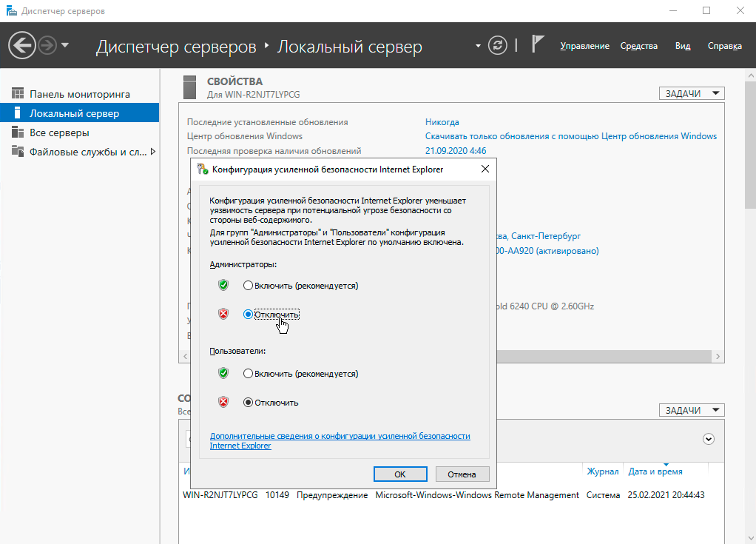Click red shield icon under Пользователи
This screenshot has width=756, height=544.
click(x=223, y=402)
